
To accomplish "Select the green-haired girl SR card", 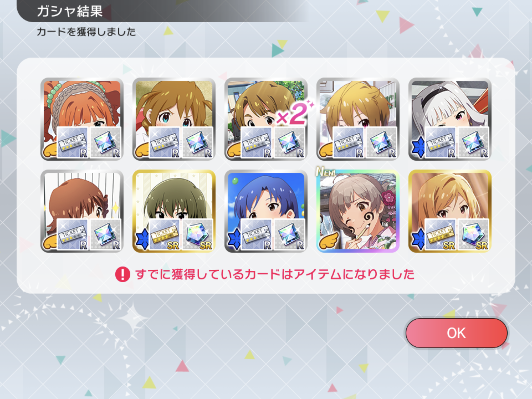I will (x=174, y=211).
